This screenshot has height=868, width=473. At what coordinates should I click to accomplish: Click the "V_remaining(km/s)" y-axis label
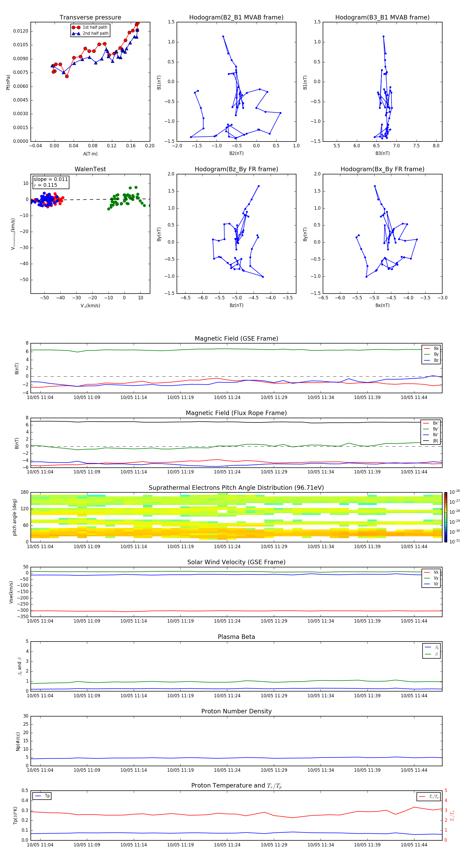[x=13, y=234]
